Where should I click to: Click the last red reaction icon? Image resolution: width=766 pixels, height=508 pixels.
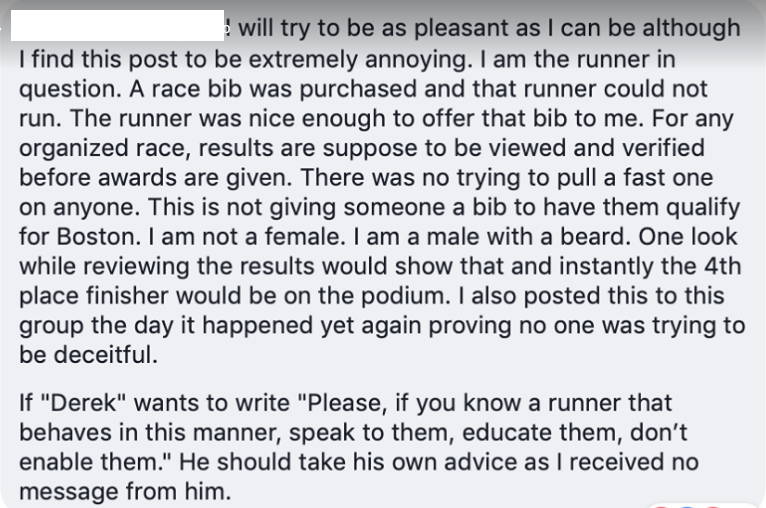713,507
